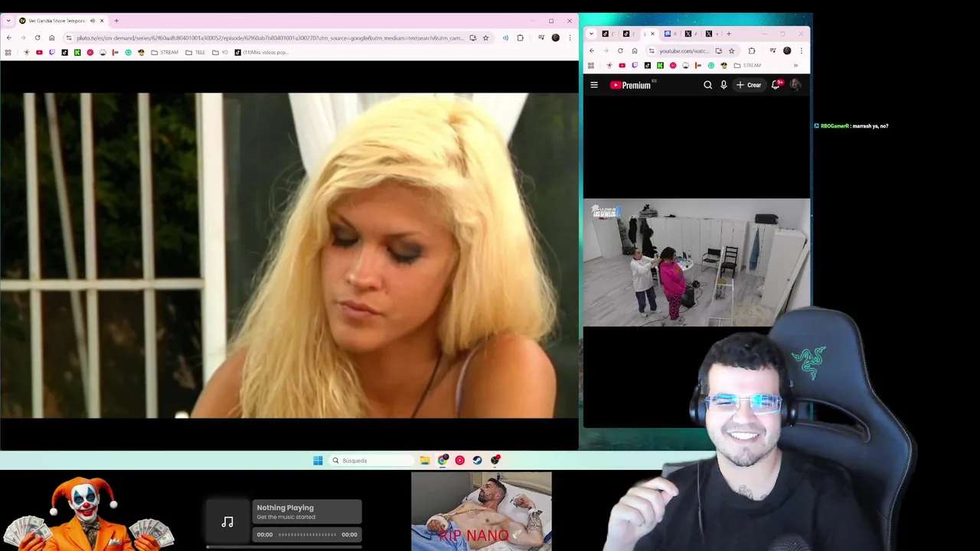Click the Crear button on YouTube
Screen dimensions: 980x551
click(749, 85)
